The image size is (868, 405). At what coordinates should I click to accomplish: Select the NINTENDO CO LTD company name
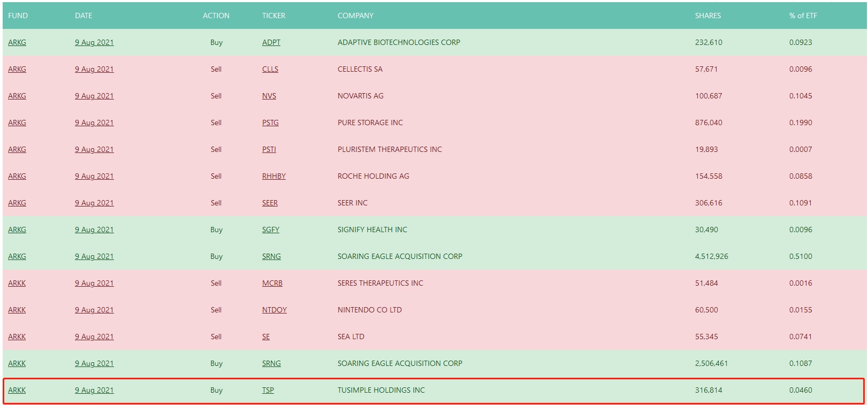370,310
